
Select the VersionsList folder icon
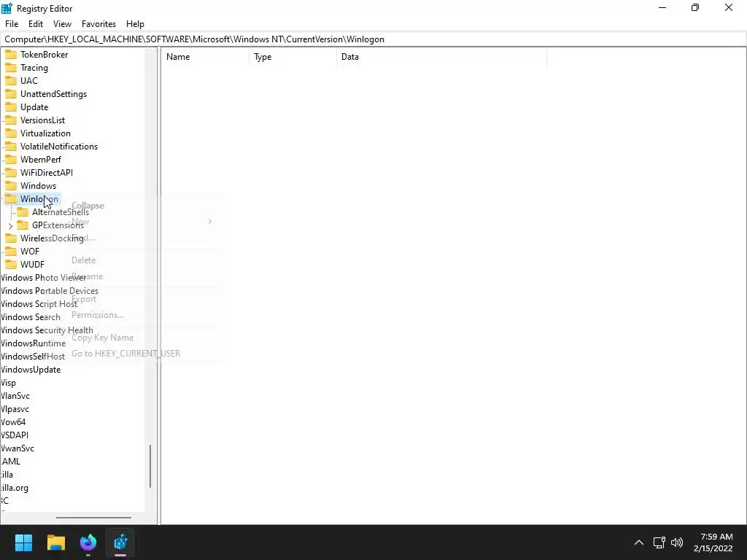coord(10,120)
